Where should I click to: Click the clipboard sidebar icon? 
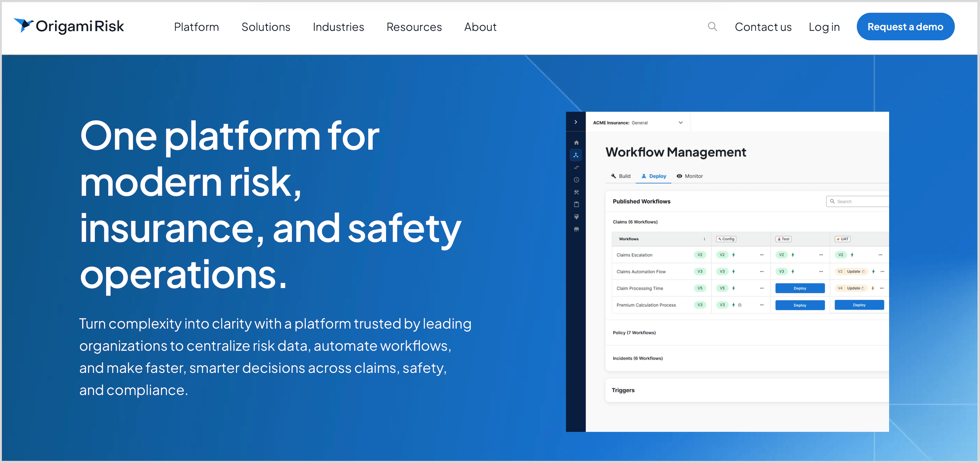tap(576, 204)
